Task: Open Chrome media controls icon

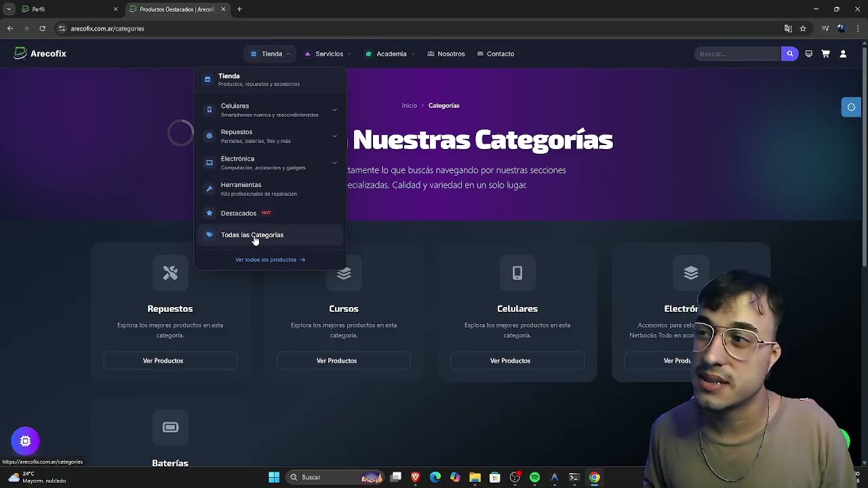Action: pyautogui.click(x=825, y=28)
